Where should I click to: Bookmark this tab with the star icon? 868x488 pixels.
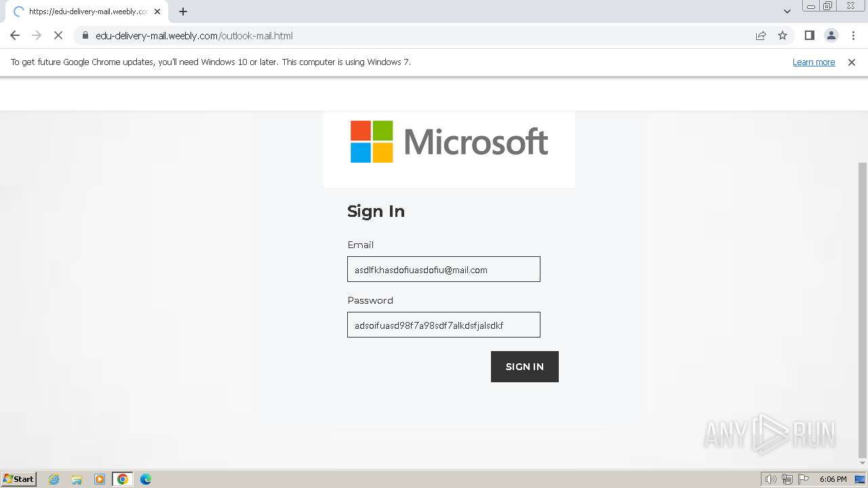pos(783,35)
